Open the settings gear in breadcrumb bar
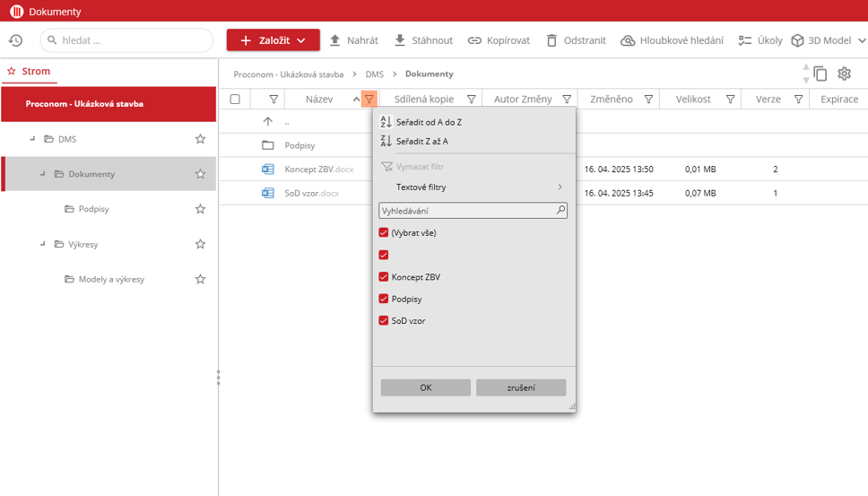The image size is (868, 496). coord(844,74)
